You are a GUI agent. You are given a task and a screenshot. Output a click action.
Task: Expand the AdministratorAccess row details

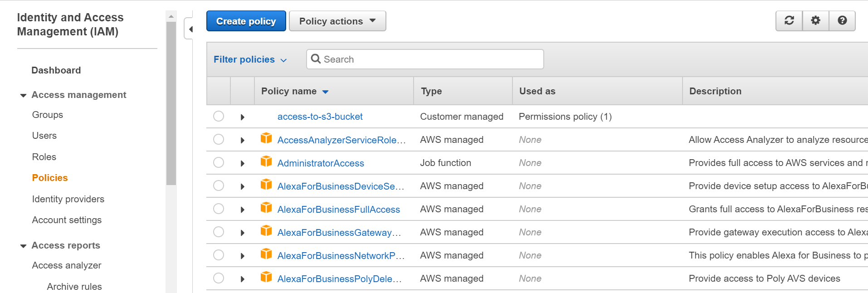243,163
